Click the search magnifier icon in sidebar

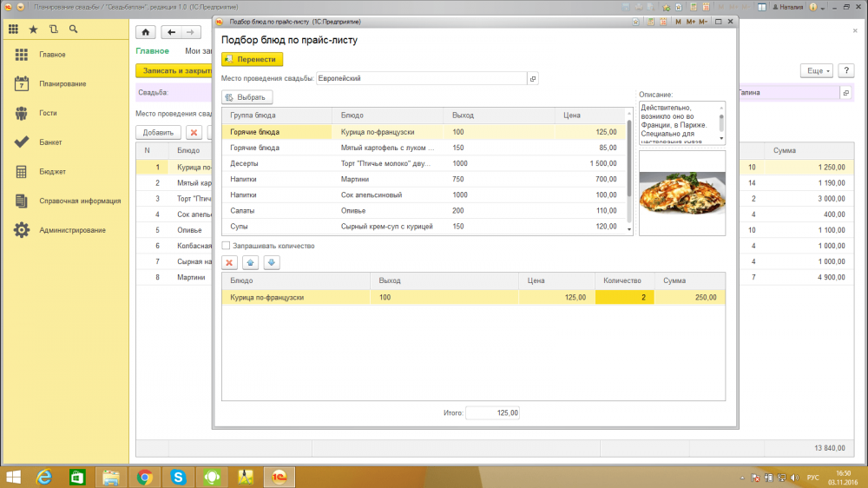[x=73, y=30]
